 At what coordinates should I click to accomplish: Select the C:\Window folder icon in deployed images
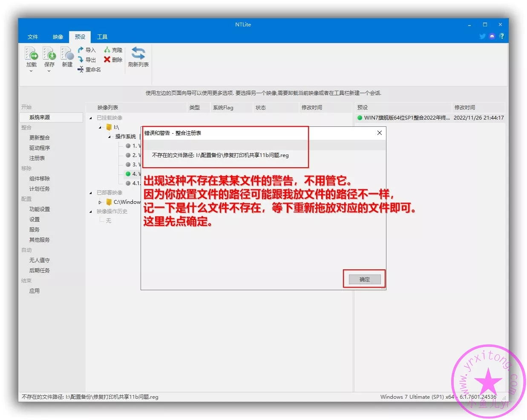point(109,202)
